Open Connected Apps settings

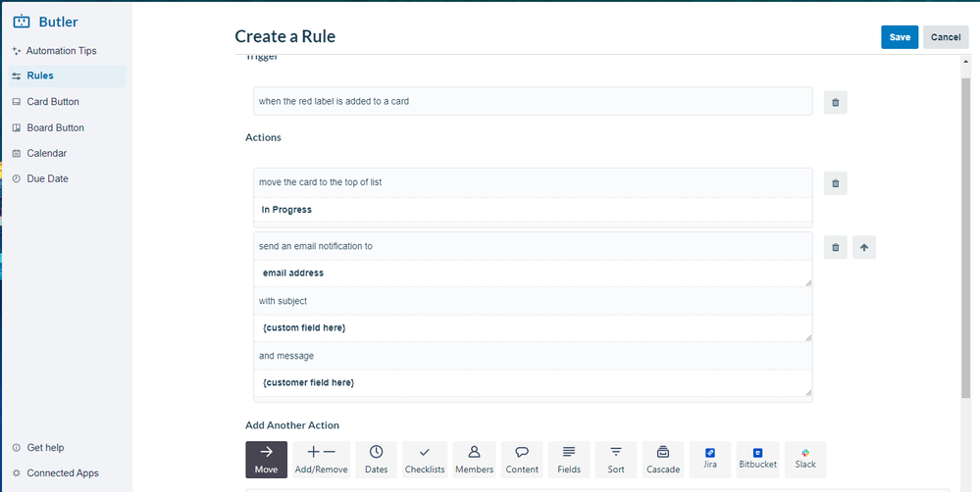[63, 473]
